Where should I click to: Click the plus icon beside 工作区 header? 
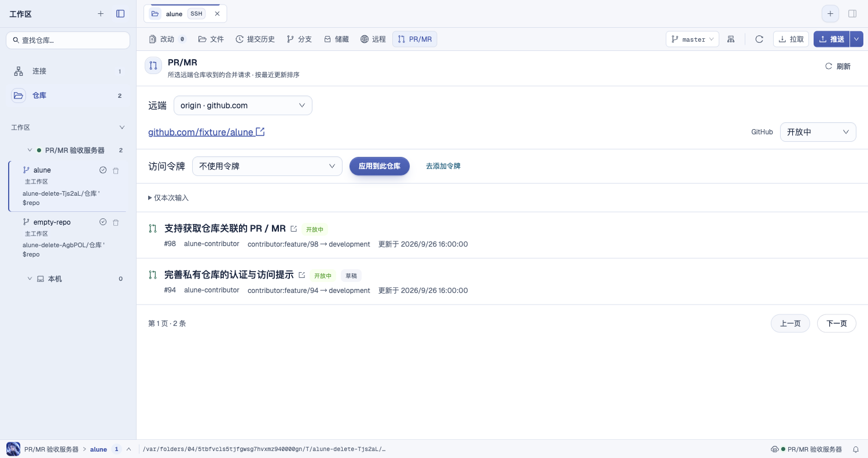(x=101, y=13)
